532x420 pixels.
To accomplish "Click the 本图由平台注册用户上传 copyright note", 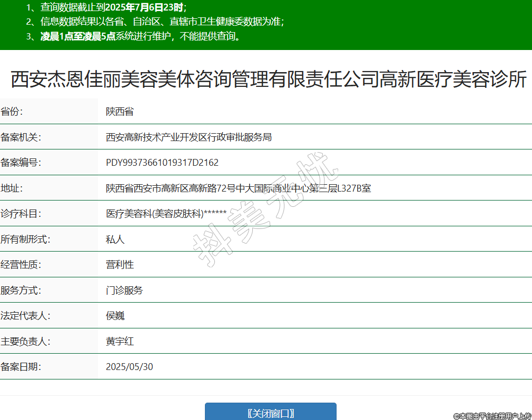I will (492, 416).
